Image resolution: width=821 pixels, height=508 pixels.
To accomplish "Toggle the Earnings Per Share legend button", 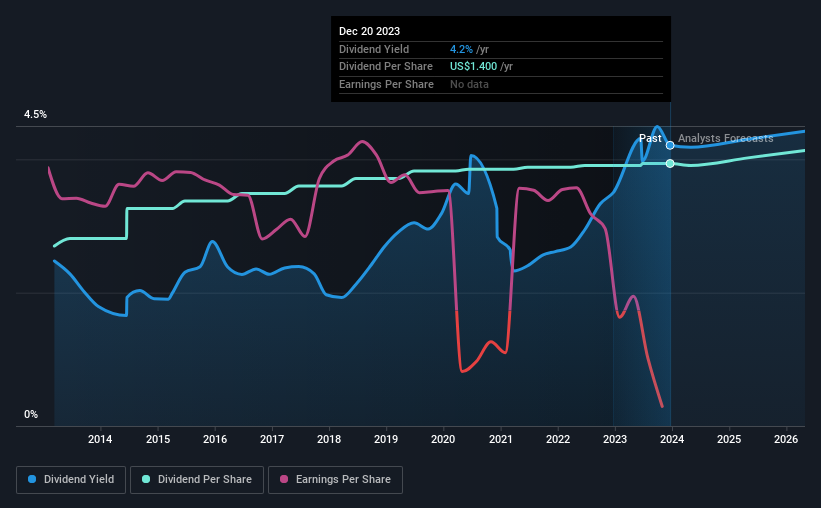I will [335, 480].
